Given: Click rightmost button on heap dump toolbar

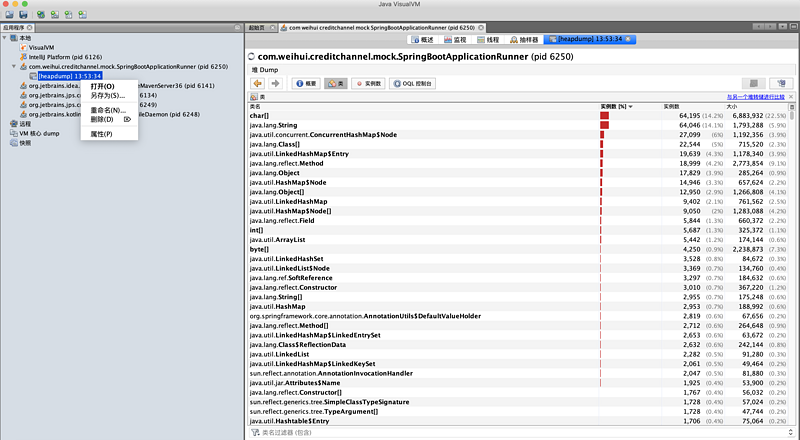Looking at the screenshot, I should pos(781,83).
